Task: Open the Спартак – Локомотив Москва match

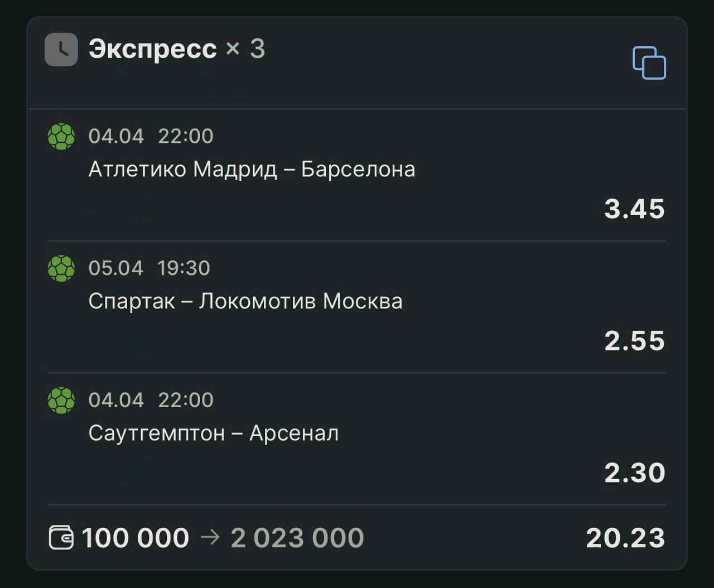Action: 245,301
